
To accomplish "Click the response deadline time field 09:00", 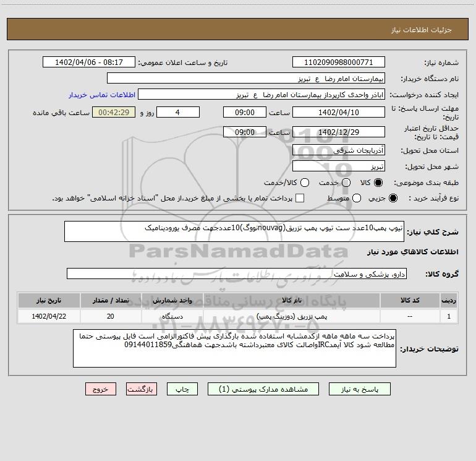I will coord(245,112).
